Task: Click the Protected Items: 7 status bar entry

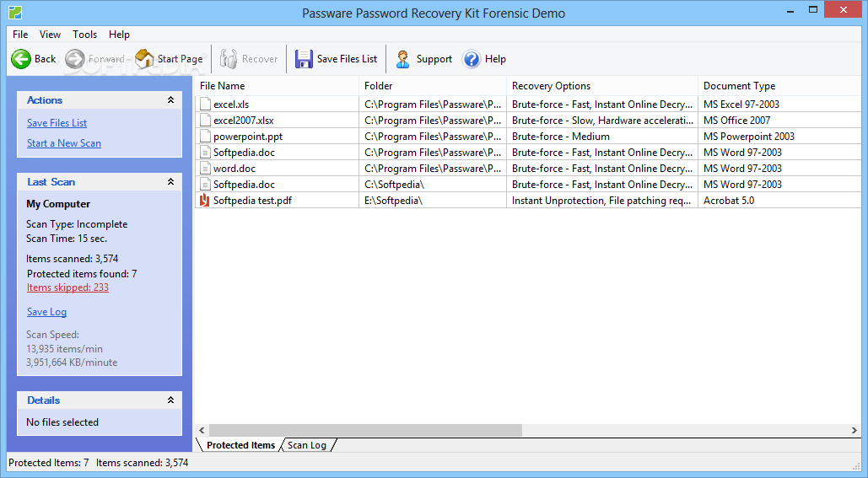Action: tap(49, 463)
